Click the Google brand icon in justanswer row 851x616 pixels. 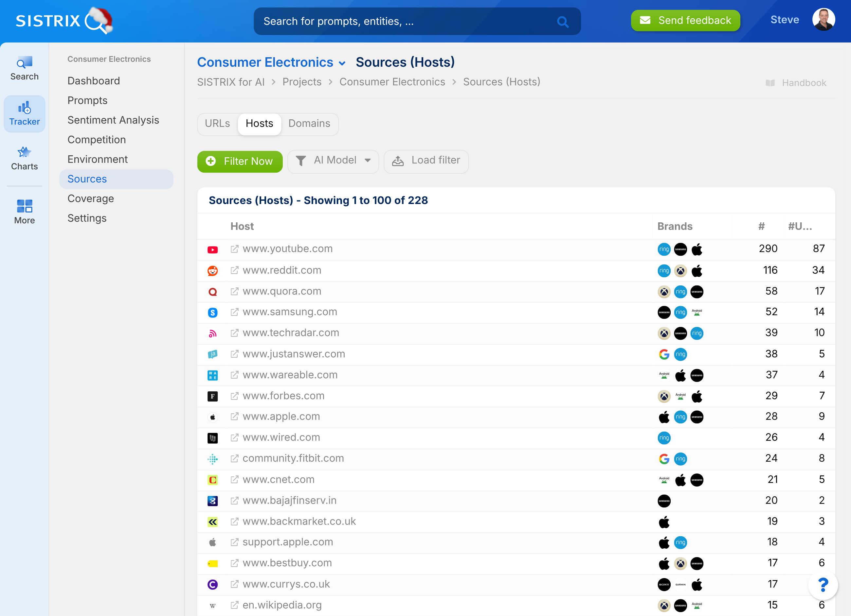pos(664,354)
